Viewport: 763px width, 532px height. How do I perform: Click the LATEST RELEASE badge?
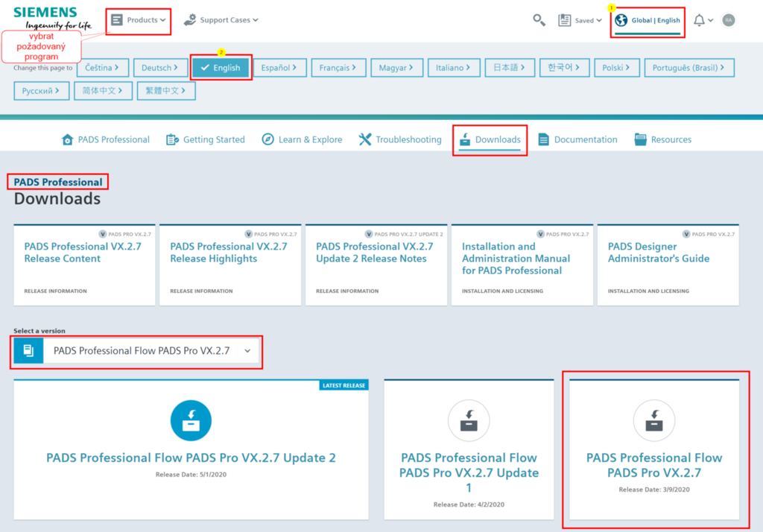[343, 385]
